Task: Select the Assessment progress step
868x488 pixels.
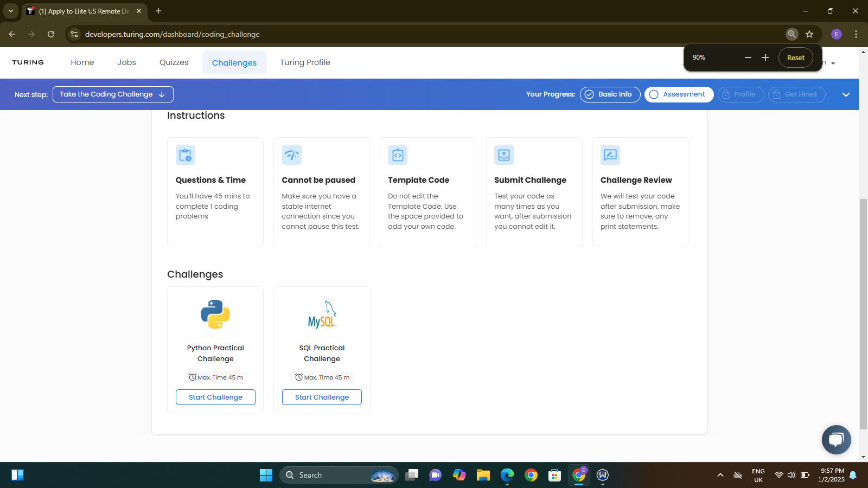Action: [x=679, y=94]
